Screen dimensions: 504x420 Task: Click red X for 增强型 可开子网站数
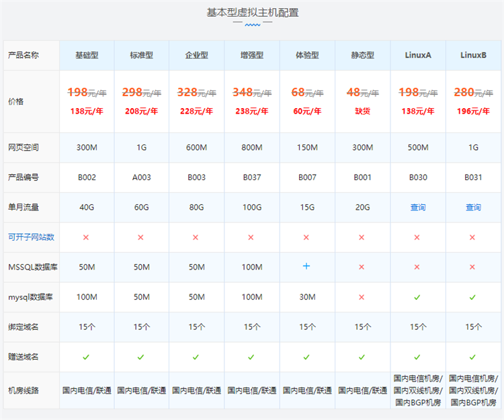coord(251,237)
